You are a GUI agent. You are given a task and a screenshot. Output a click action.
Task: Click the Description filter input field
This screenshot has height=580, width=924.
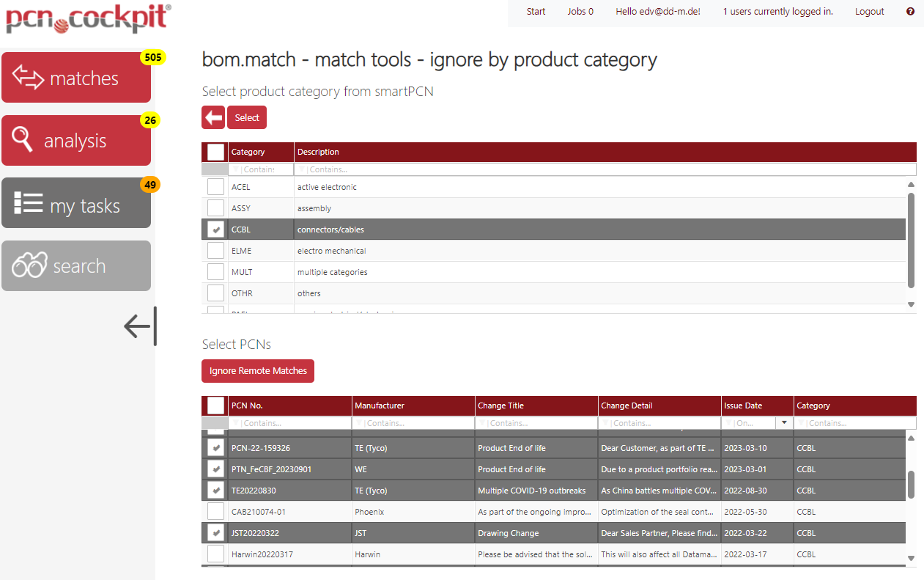coord(605,169)
